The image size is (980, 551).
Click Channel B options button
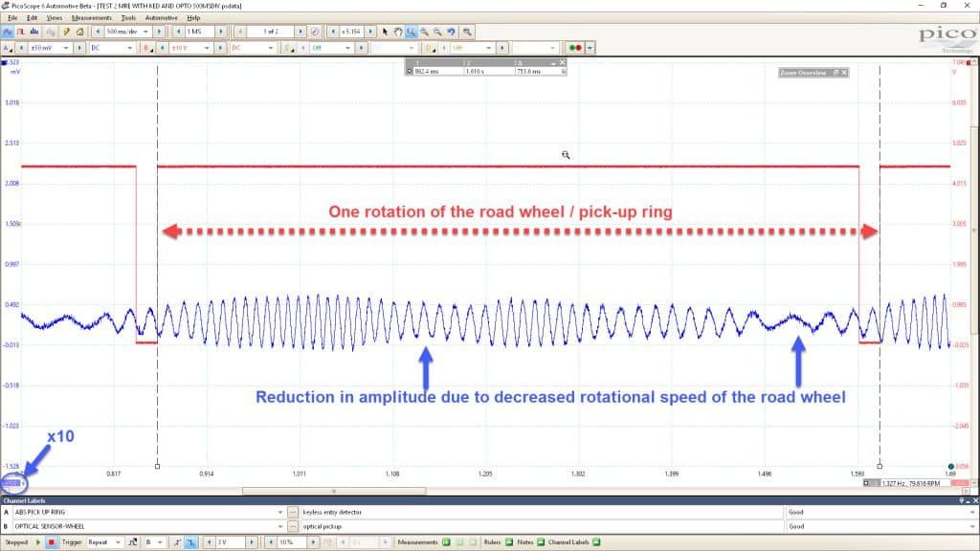pyautogui.click(x=148, y=48)
